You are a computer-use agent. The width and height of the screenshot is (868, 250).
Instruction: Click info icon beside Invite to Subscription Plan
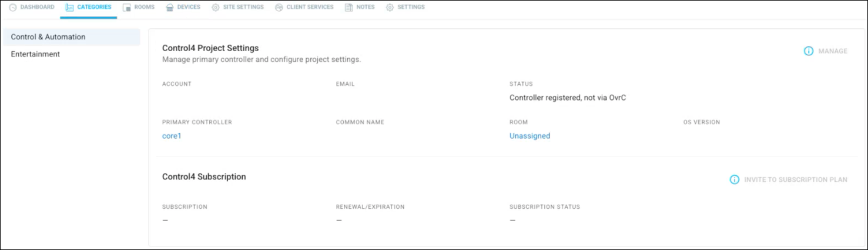click(735, 179)
